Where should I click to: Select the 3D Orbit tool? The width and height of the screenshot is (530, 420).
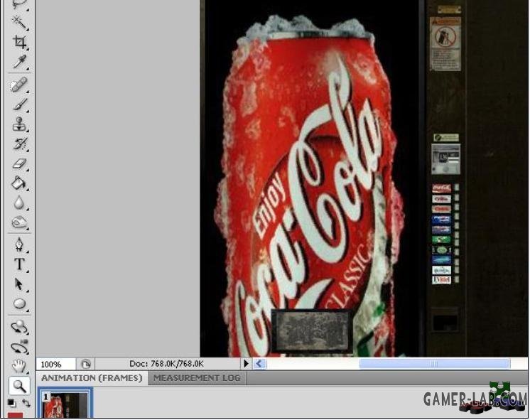[x=19, y=346]
